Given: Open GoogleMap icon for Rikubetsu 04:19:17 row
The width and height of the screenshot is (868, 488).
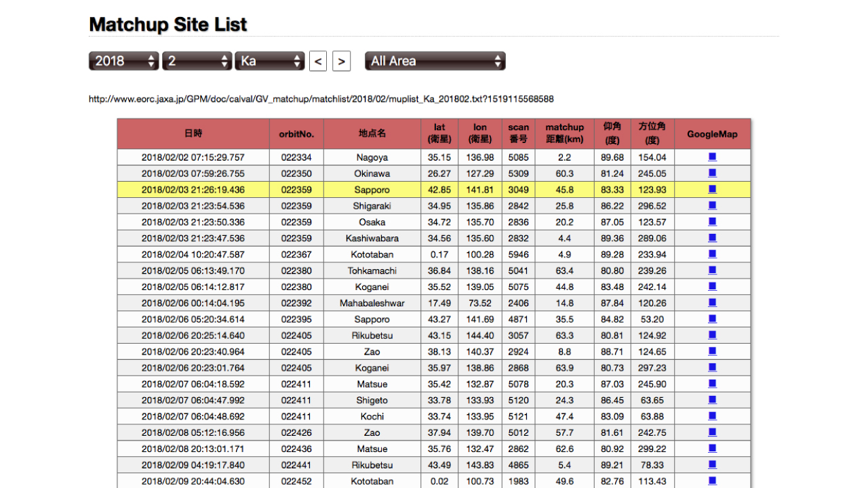Looking at the screenshot, I should coord(712,465).
